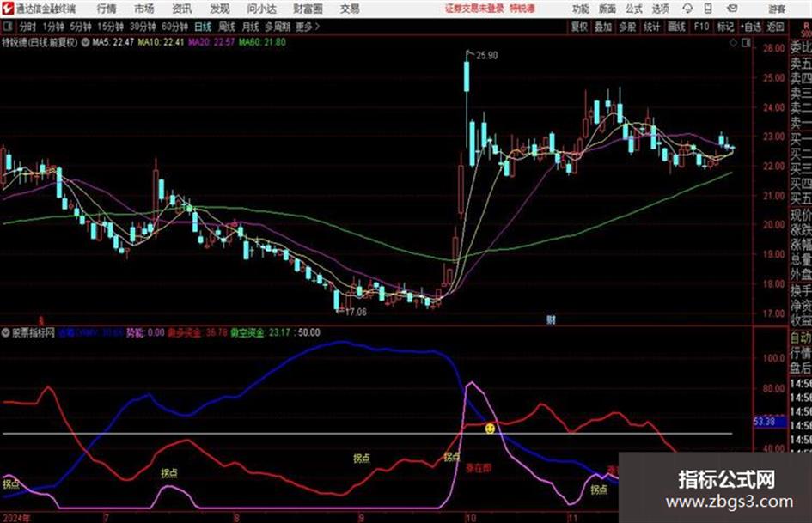Image resolution: width=812 pixels, height=523 pixels.
Task: Expand the 股票指标网 indicator dropdown arrow
Action: [x=6, y=332]
